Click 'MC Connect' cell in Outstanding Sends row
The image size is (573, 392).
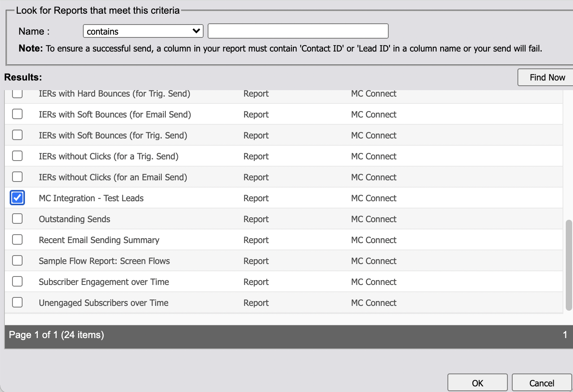[374, 219]
